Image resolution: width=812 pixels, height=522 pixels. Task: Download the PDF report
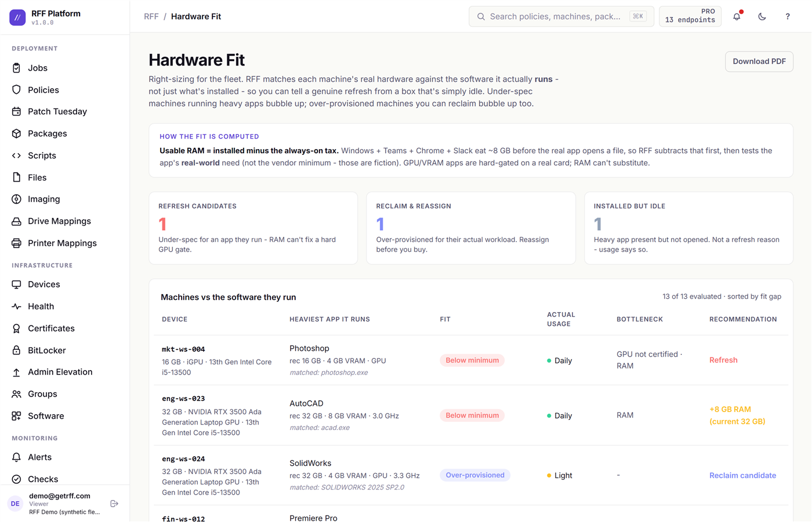(759, 61)
